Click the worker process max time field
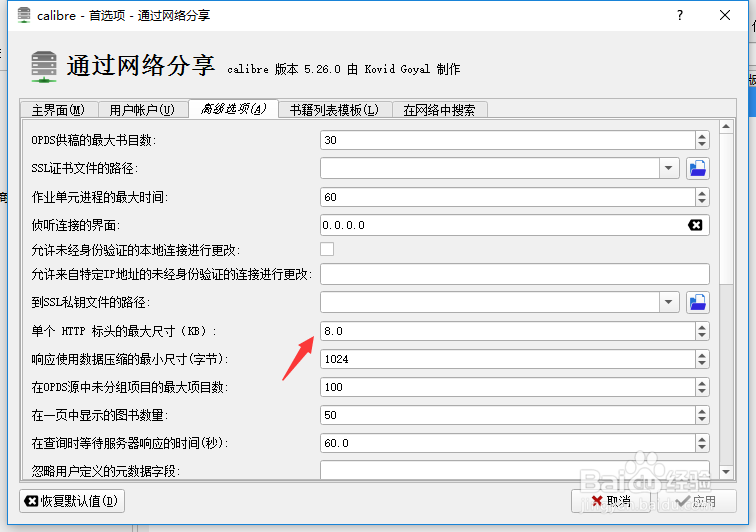The width and height of the screenshot is (756, 532). 507,197
